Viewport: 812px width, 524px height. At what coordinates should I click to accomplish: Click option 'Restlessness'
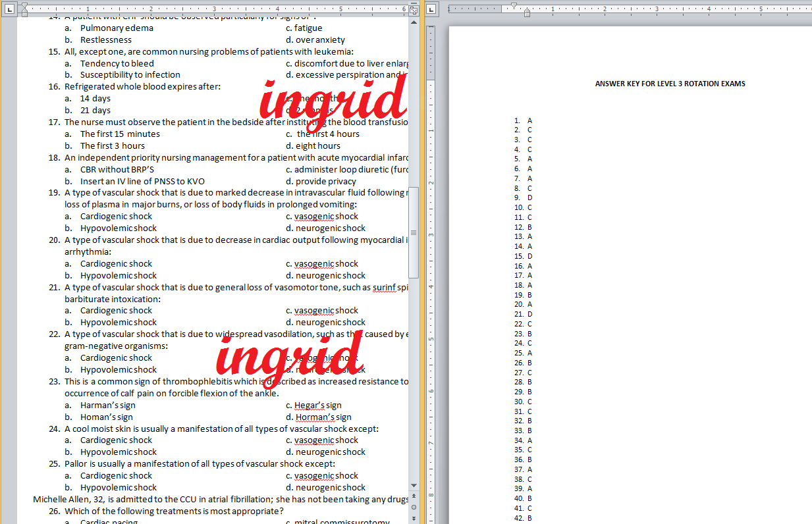click(106, 39)
